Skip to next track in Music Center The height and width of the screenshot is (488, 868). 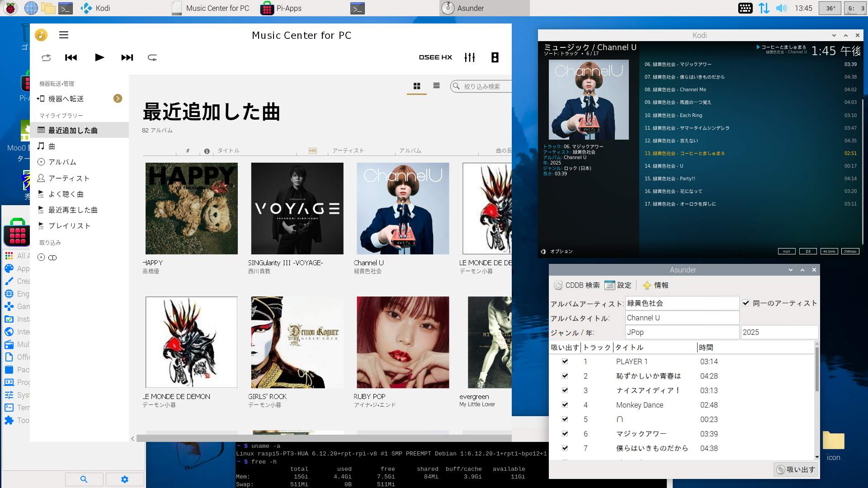pyautogui.click(x=127, y=57)
